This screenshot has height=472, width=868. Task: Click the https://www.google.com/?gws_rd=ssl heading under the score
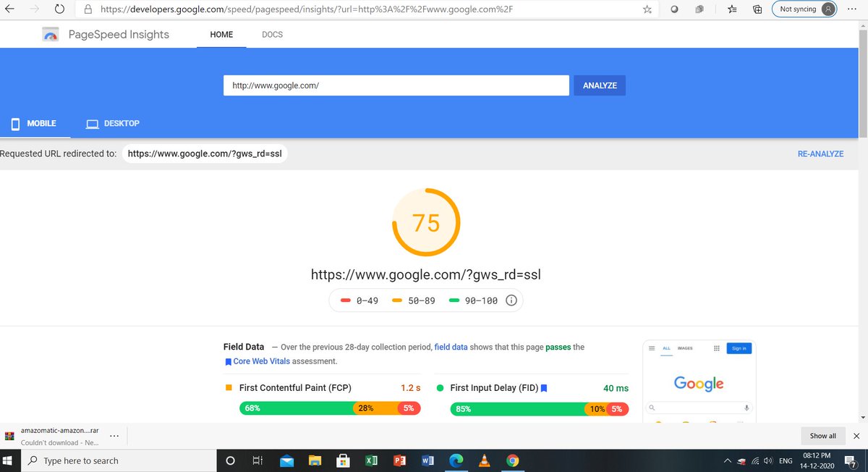coord(426,275)
